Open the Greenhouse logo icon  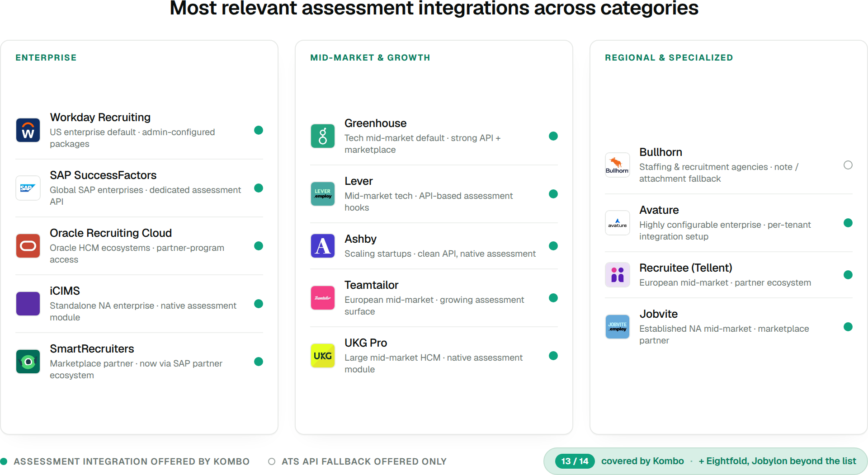tap(323, 136)
